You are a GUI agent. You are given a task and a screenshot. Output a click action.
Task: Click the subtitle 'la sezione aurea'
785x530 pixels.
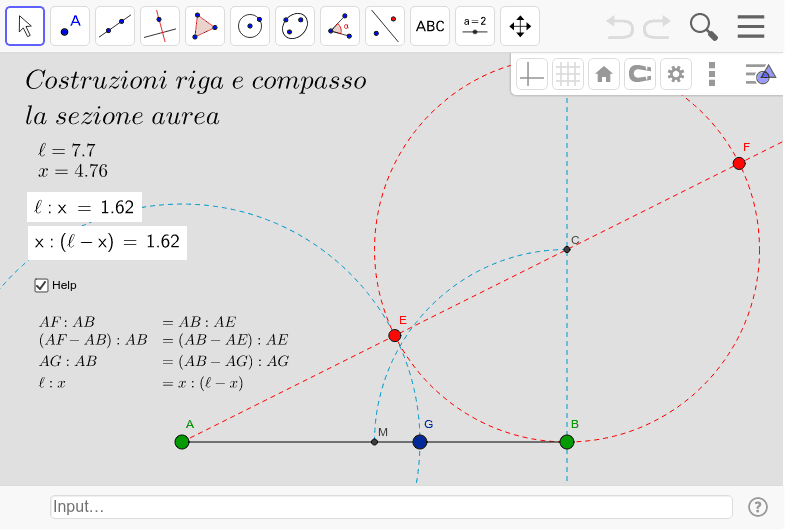click(123, 117)
